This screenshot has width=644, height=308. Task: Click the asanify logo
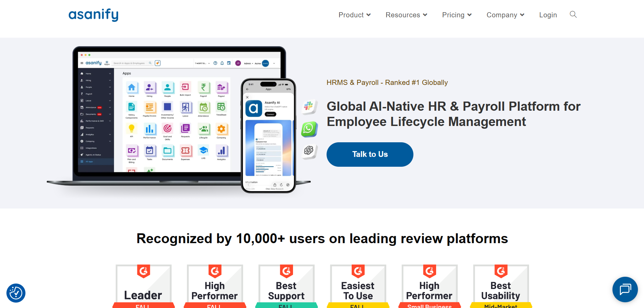point(93,15)
